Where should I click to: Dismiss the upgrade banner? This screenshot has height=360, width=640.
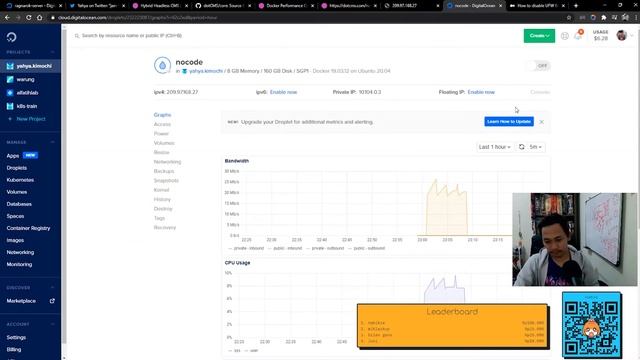point(541,122)
